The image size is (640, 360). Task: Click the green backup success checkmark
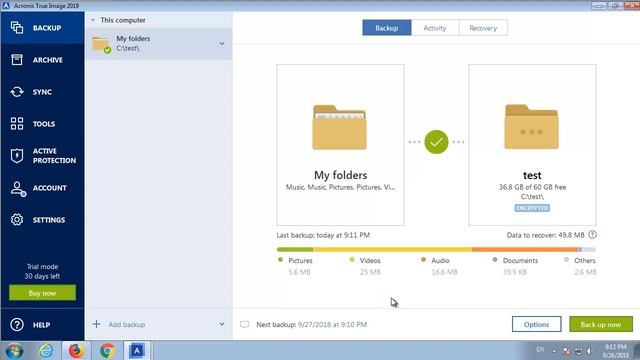[x=436, y=142]
